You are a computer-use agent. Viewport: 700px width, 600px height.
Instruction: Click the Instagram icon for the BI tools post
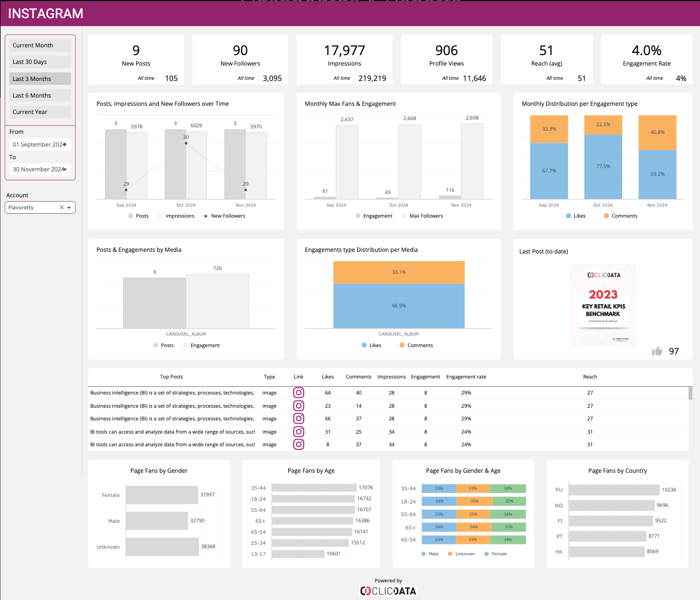pos(298,431)
